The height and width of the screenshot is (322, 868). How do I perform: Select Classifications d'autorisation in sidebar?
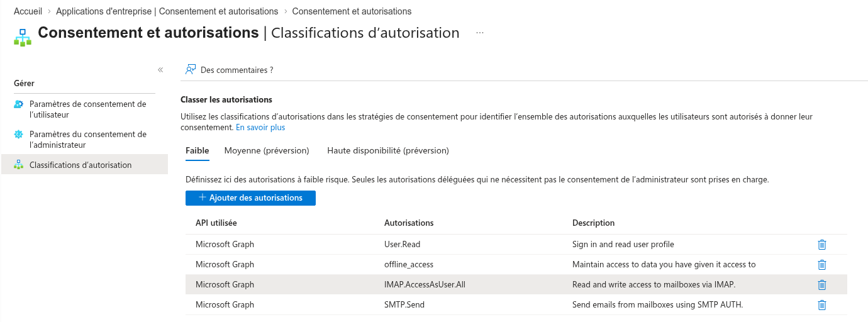[84, 165]
